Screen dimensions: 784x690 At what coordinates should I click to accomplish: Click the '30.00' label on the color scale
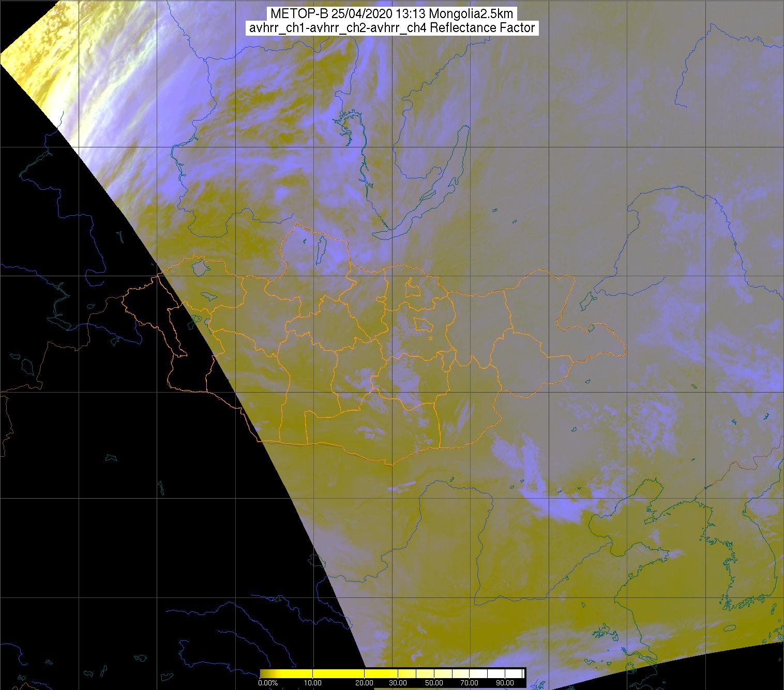click(398, 683)
